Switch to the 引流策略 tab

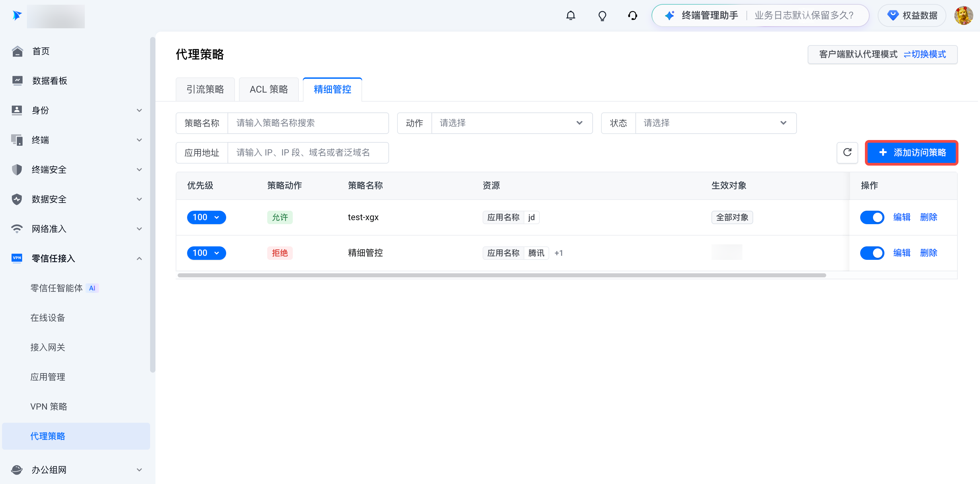coord(205,90)
